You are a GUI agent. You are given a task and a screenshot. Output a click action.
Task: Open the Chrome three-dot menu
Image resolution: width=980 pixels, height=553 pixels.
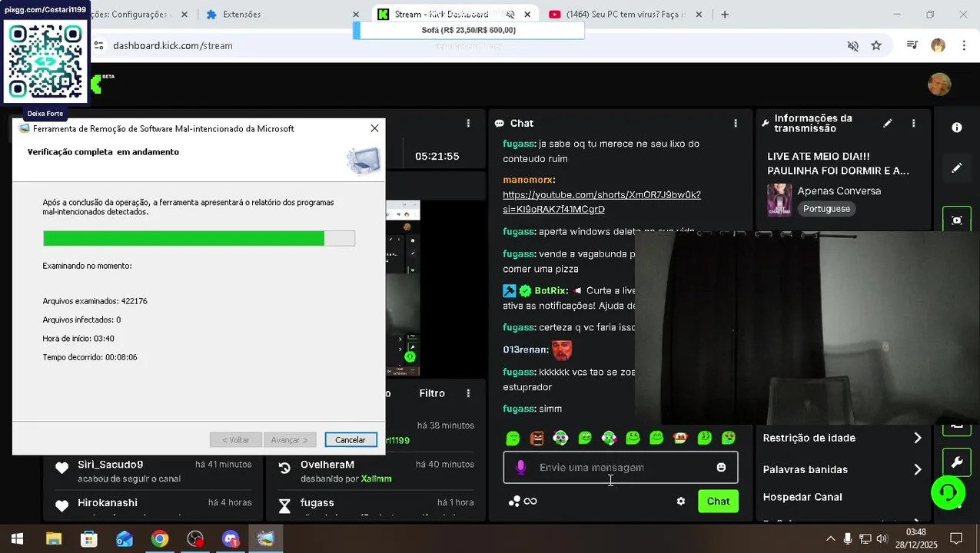(x=964, y=45)
